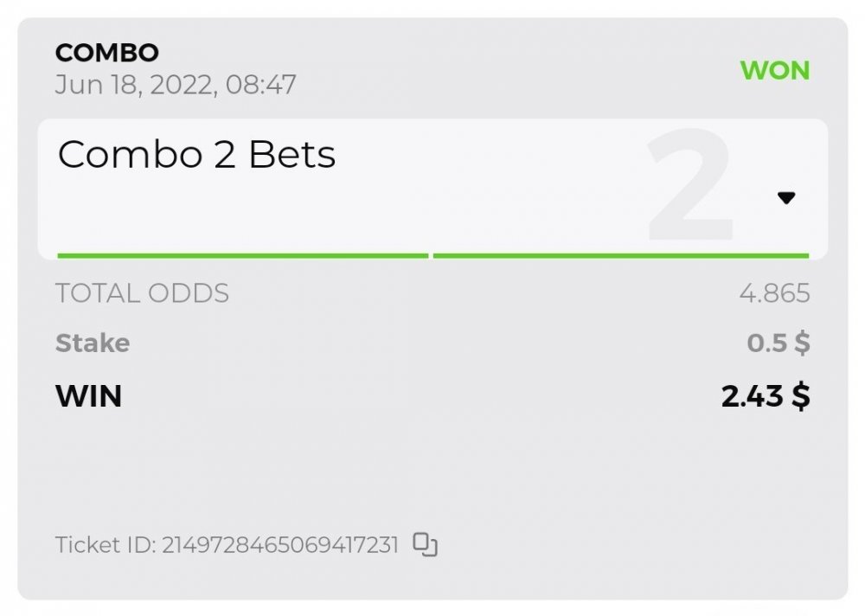Click the 2.43 $ win amount
The height and width of the screenshot is (616, 865).
pos(766,396)
